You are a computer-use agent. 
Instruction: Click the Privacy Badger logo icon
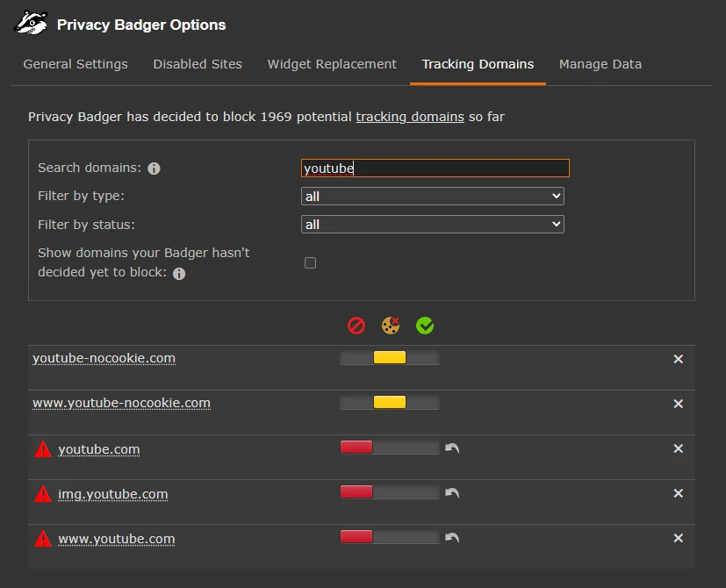pyautogui.click(x=31, y=23)
